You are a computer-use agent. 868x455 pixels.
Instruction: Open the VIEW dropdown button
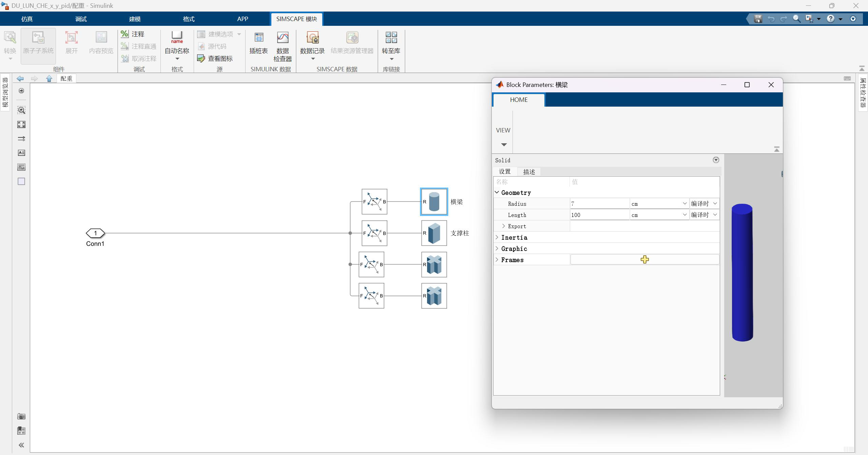503,136
